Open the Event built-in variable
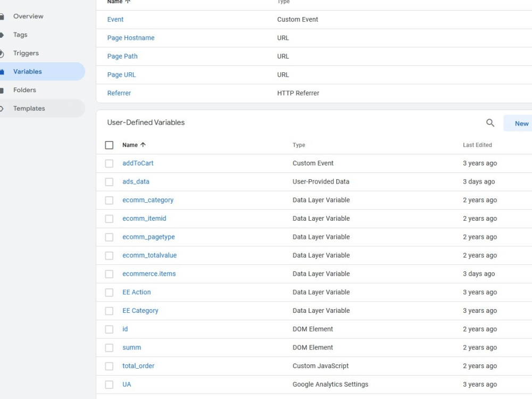This screenshot has height=399, width=532. click(115, 19)
